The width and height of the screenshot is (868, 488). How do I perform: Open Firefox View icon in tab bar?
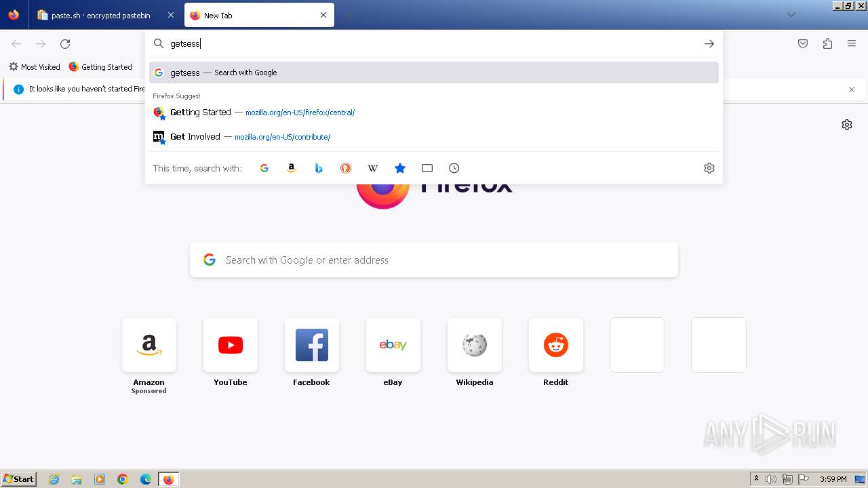[14, 15]
